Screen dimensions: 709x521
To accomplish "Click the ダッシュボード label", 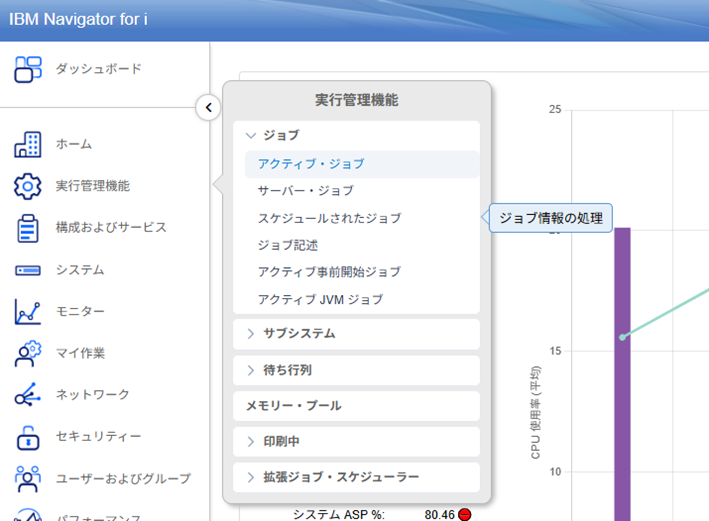I will pos(99,69).
